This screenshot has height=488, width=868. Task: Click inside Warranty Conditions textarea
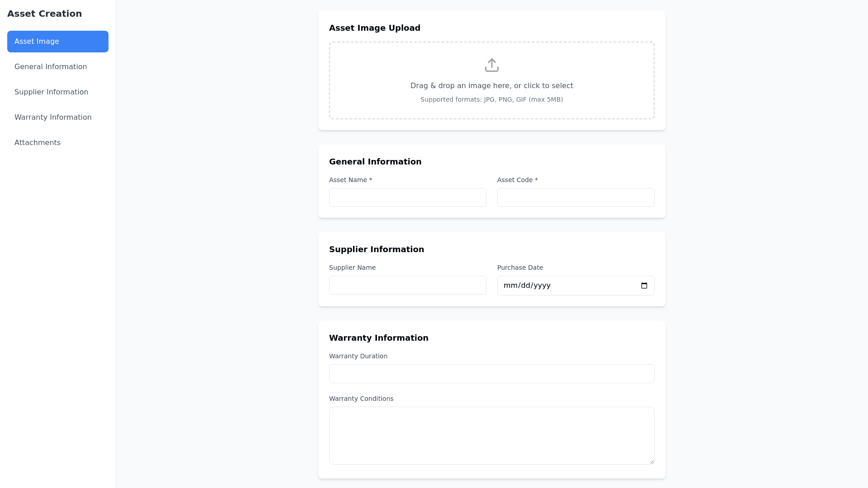(x=491, y=435)
